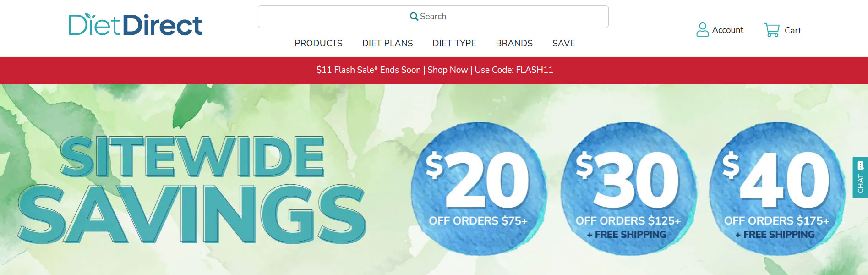
Task: Click into the Search field
Action: [x=433, y=16]
